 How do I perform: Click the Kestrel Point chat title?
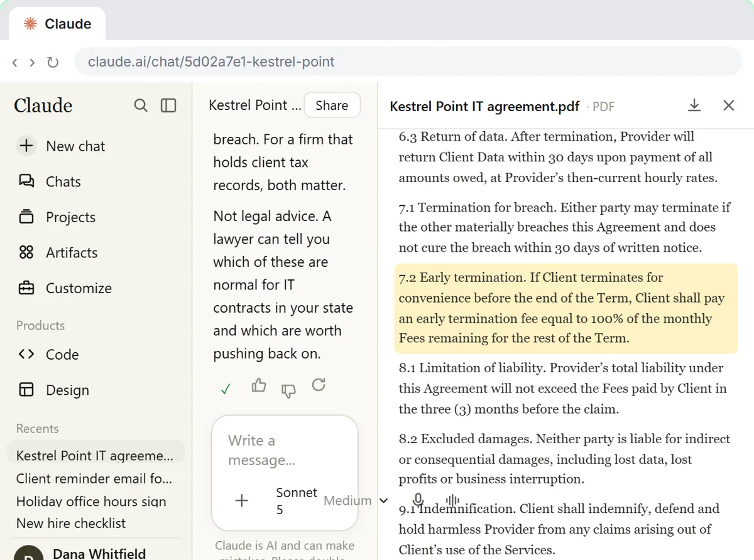click(254, 105)
